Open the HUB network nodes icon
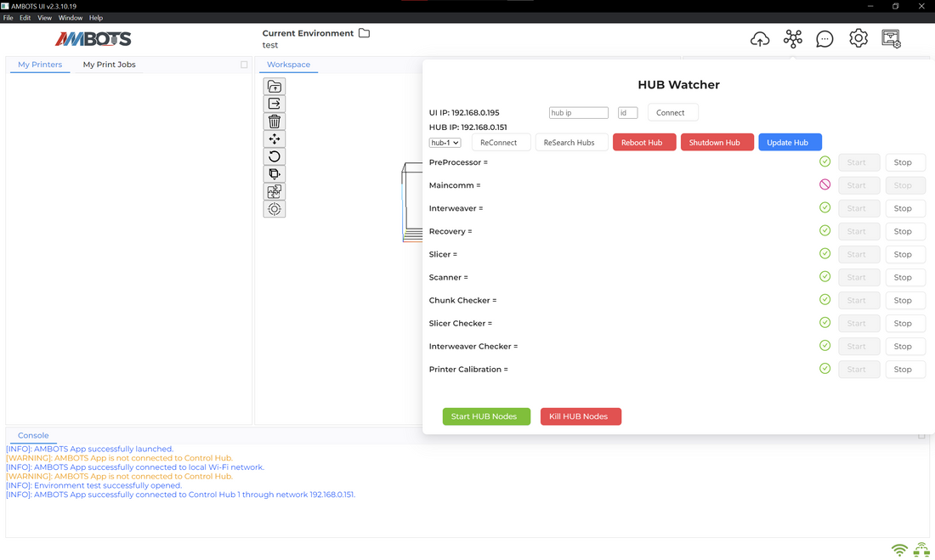The height and width of the screenshot is (560, 935). coord(793,39)
